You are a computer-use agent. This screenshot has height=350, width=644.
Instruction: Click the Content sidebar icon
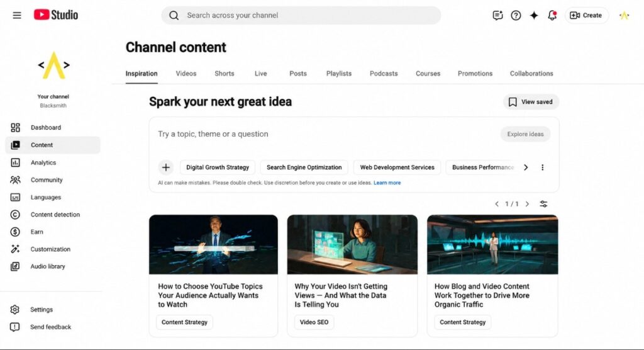(x=15, y=145)
